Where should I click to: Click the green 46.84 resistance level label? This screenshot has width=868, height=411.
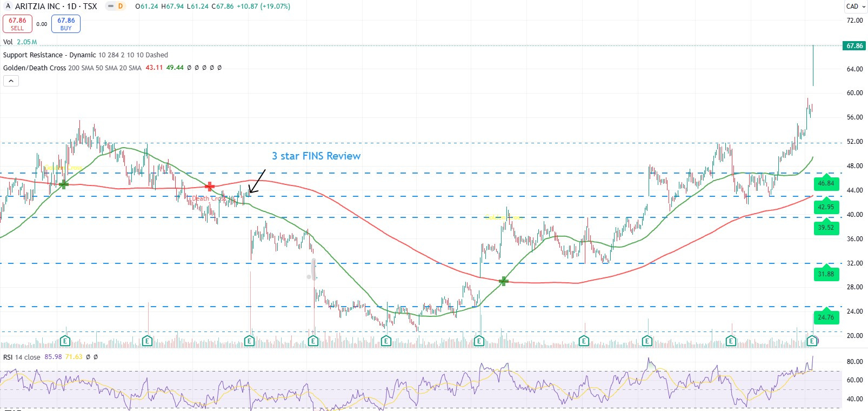point(826,183)
